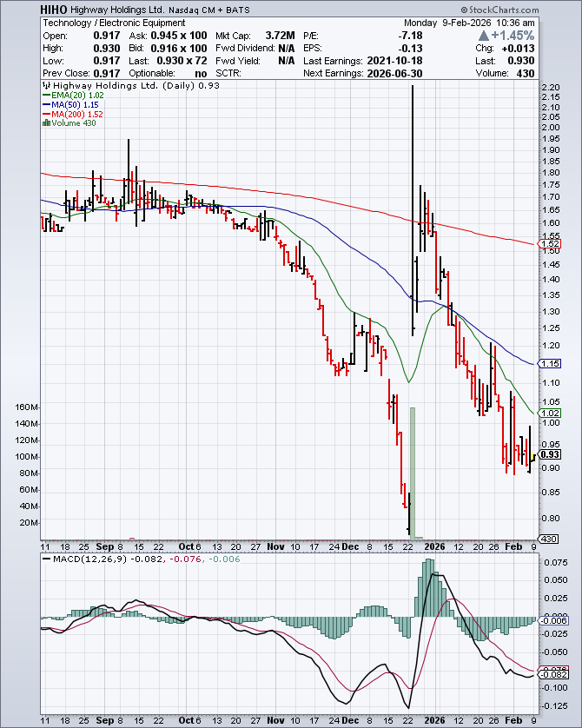The height and width of the screenshot is (728, 582).
Task: Click the Ask value 0.945 x 100
Action: 179,36
